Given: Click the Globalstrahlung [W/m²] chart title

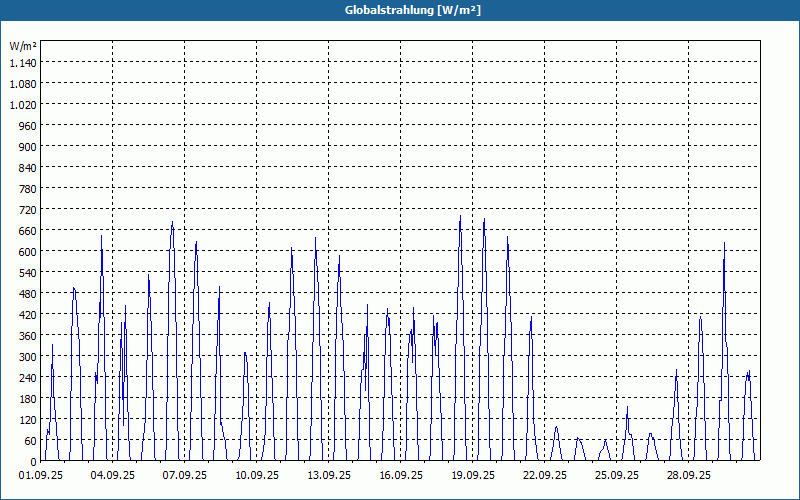Looking at the screenshot, I should [413, 10].
